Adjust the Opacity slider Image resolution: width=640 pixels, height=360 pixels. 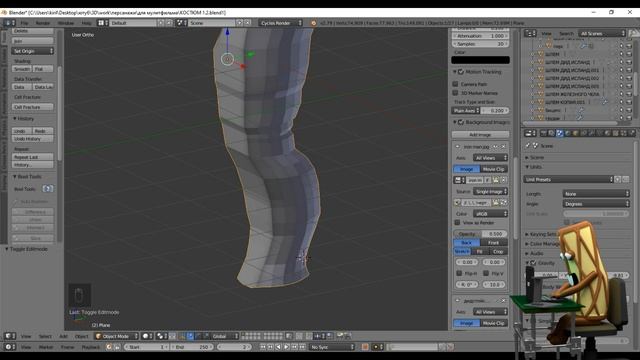click(x=480, y=234)
